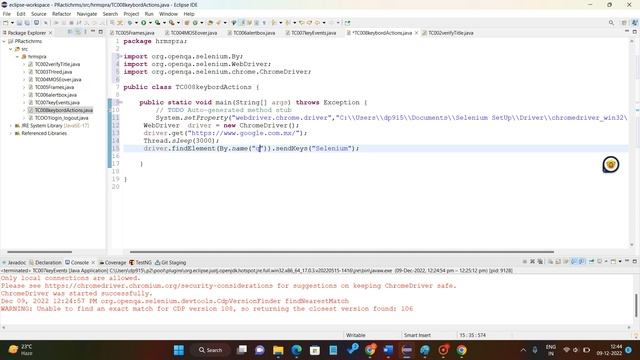Click the Writable status bar entry

(x=356, y=335)
